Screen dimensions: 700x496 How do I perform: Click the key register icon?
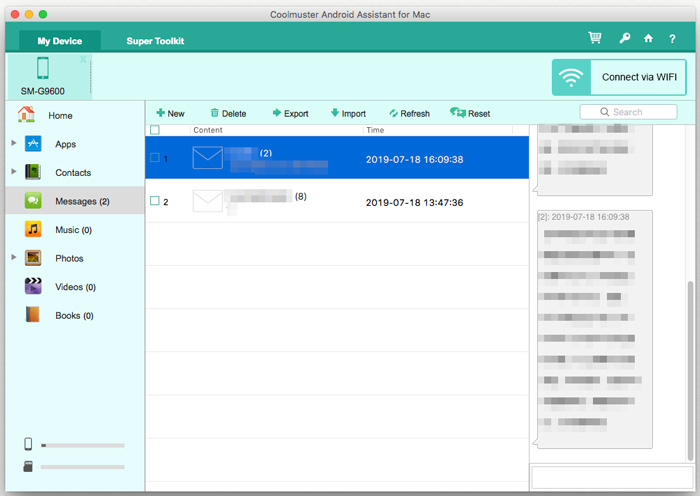pyautogui.click(x=625, y=38)
